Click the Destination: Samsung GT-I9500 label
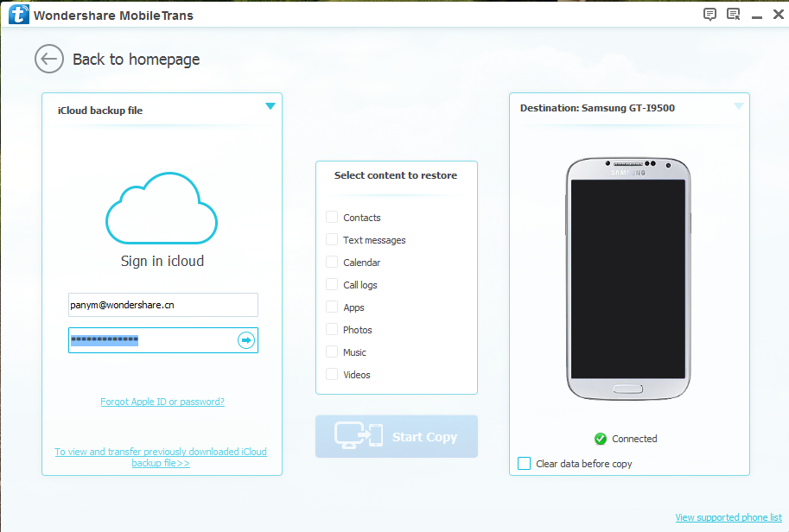The width and height of the screenshot is (789, 532). [x=597, y=108]
